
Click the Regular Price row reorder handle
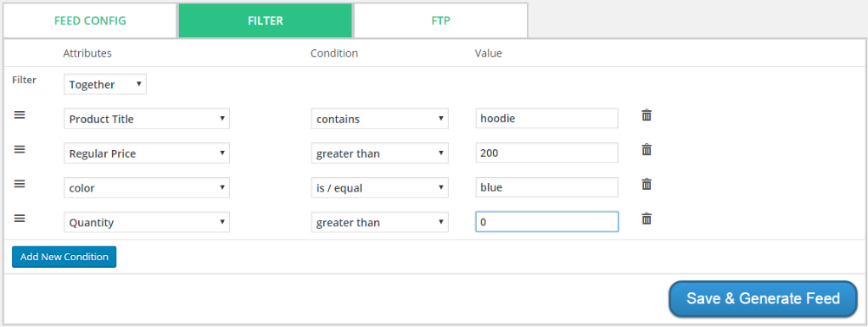point(19,149)
